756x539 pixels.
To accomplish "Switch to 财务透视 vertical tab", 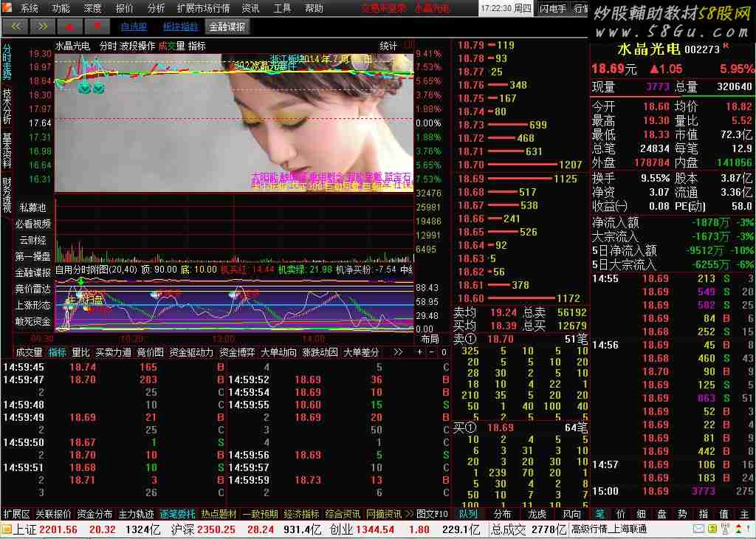I will pyautogui.click(x=7, y=195).
